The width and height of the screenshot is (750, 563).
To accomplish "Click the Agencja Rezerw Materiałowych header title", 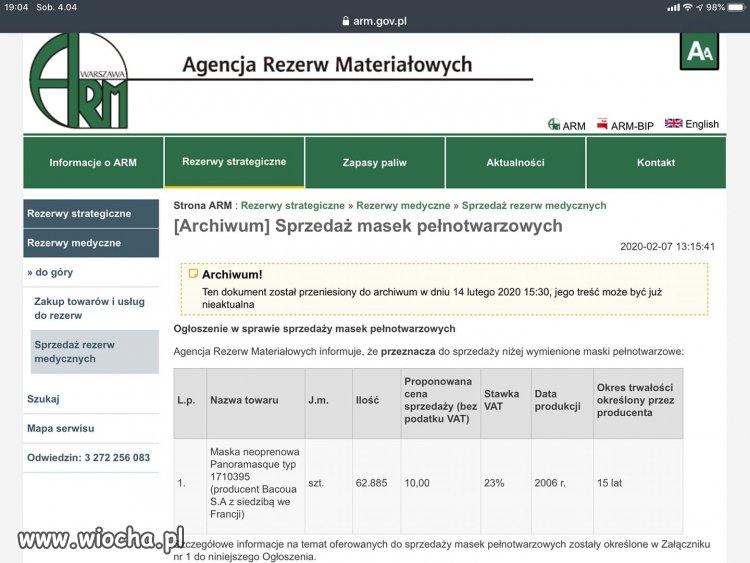I will click(x=327, y=65).
